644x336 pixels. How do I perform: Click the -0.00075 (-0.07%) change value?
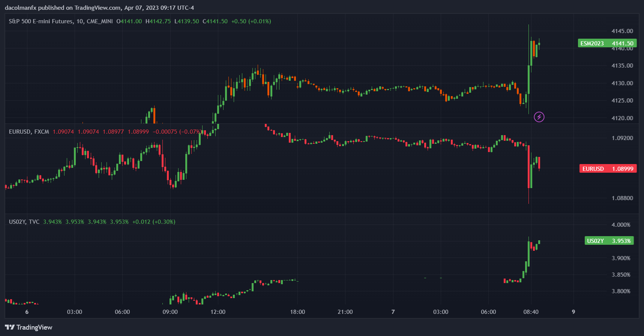[176, 132]
